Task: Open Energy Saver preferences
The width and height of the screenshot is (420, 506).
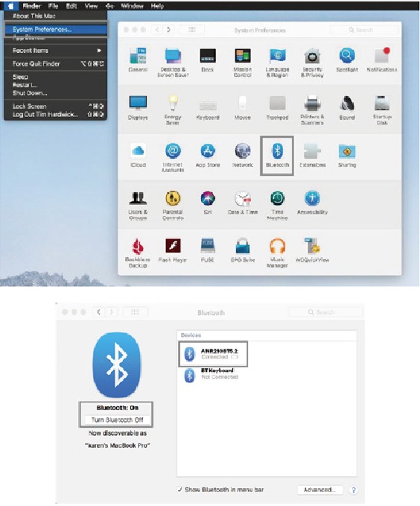Action: coord(173,110)
